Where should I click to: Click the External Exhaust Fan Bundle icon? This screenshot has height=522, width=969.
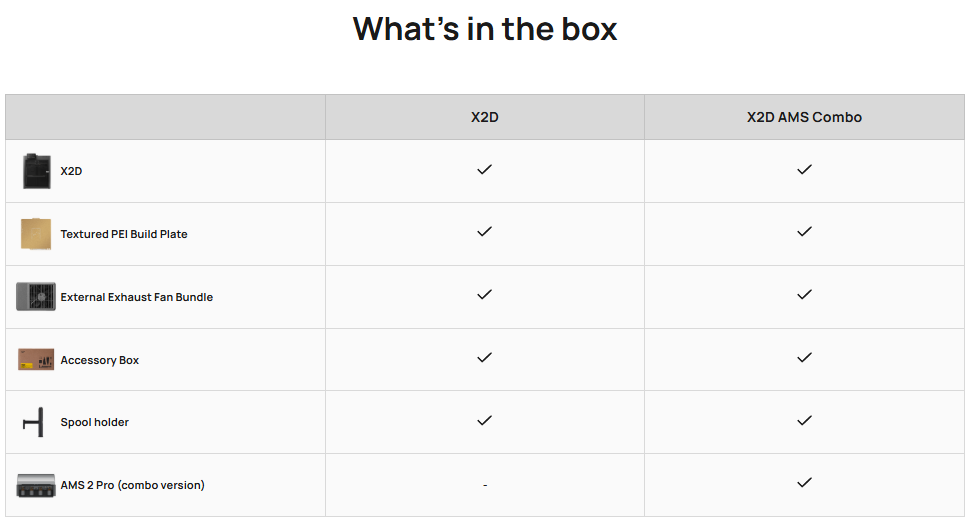tap(36, 297)
